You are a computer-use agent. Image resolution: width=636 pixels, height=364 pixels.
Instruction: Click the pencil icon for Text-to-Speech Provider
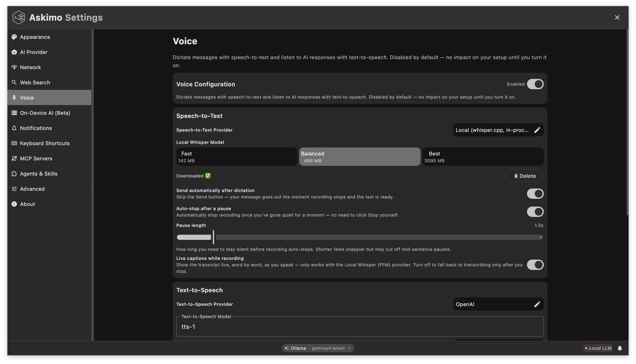point(537,304)
